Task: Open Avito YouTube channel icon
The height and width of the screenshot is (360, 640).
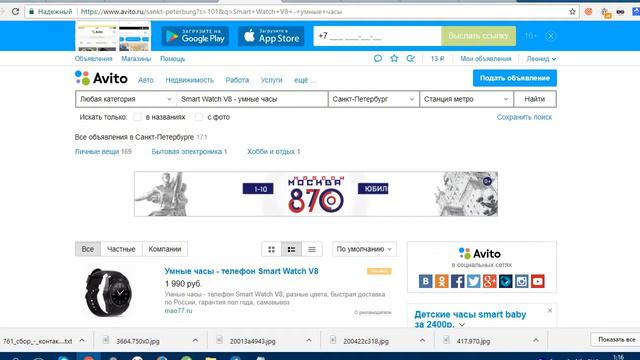Action: tap(538, 281)
